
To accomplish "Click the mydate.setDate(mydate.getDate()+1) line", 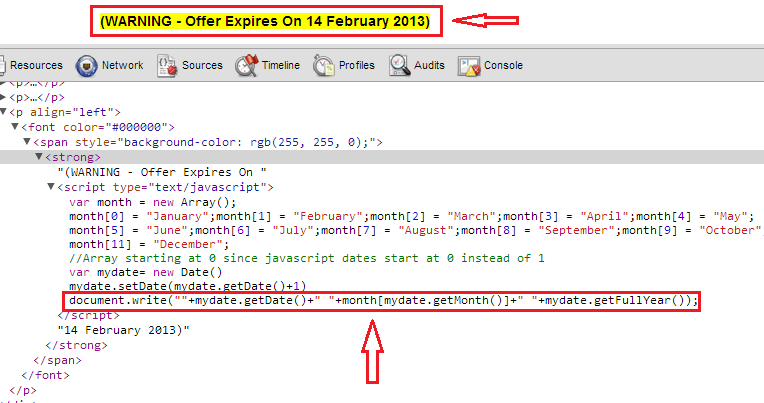I will click(188, 286).
